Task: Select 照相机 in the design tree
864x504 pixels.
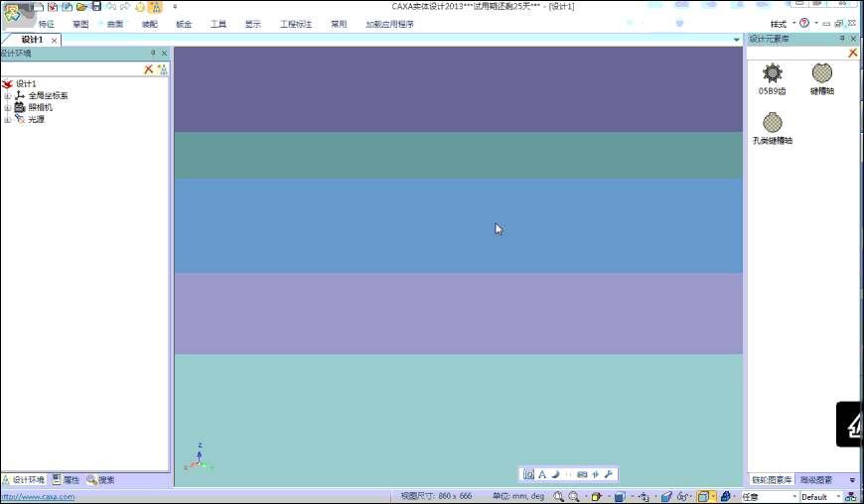Action: point(41,107)
